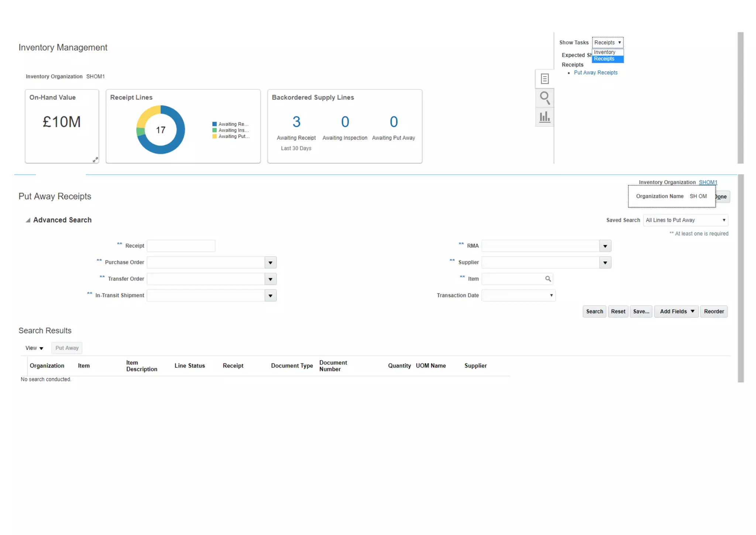Open the View menu in Search Results

point(34,348)
